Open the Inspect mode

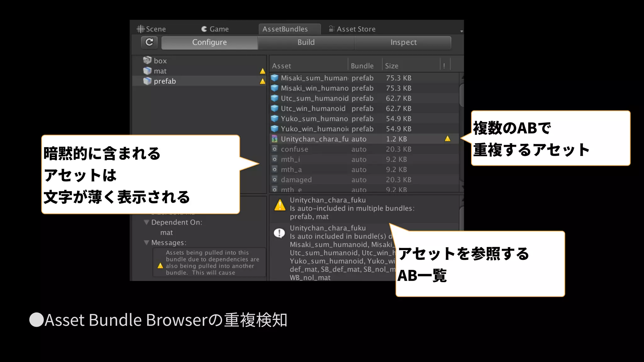[x=403, y=42]
